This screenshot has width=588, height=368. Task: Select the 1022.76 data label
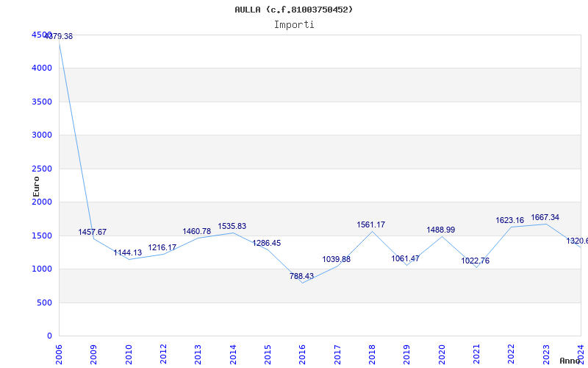(x=475, y=261)
